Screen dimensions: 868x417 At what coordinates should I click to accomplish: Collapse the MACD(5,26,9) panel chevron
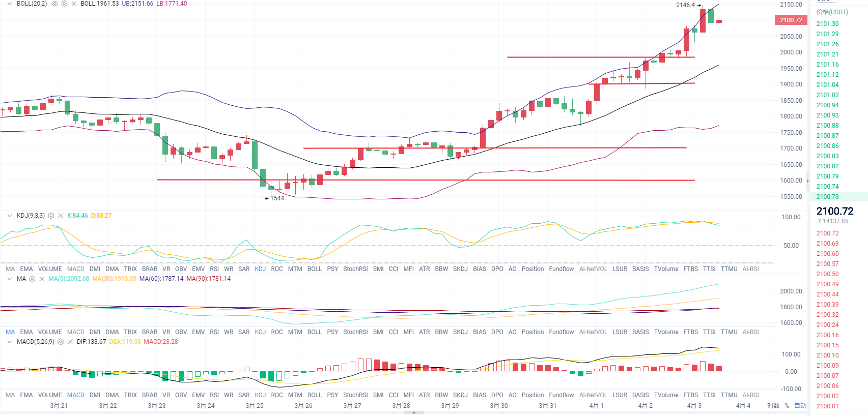pyautogui.click(x=9, y=342)
